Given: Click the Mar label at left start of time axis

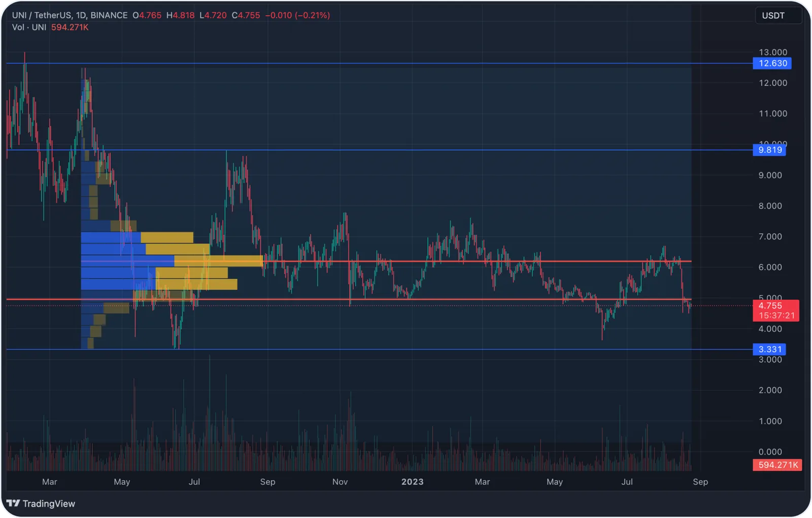Looking at the screenshot, I should tap(50, 482).
